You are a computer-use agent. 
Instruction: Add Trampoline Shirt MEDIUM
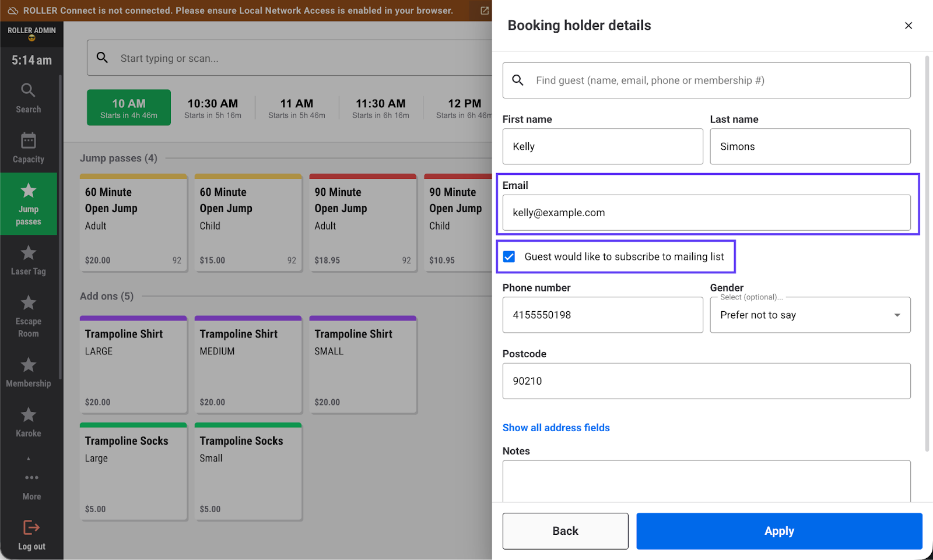point(248,365)
